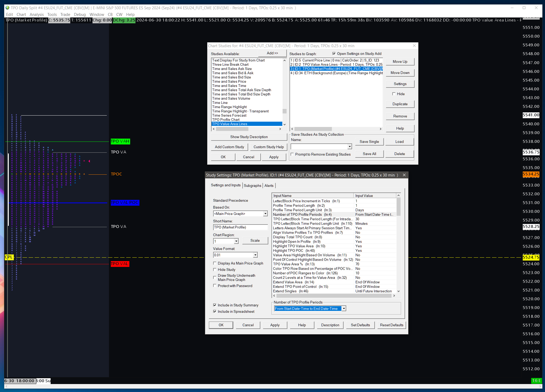This screenshot has width=545, height=392.
Task: Open the Based On dropdown
Action: [x=265, y=214]
